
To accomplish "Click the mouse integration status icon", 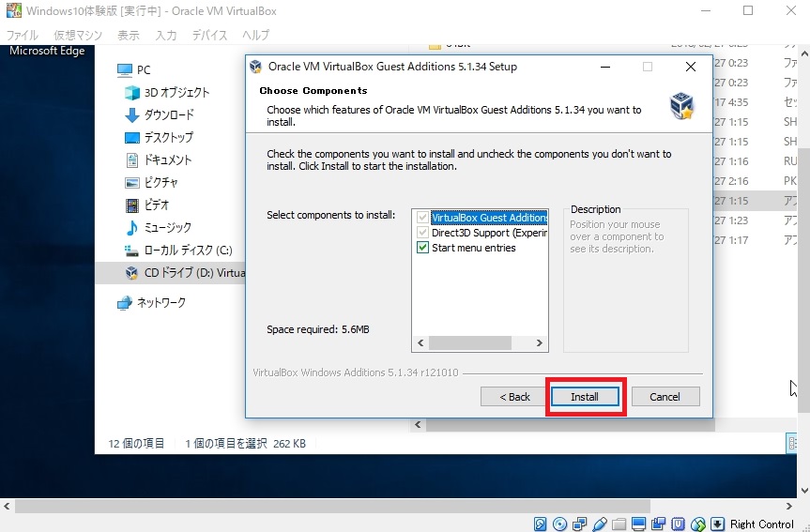I will (698, 524).
